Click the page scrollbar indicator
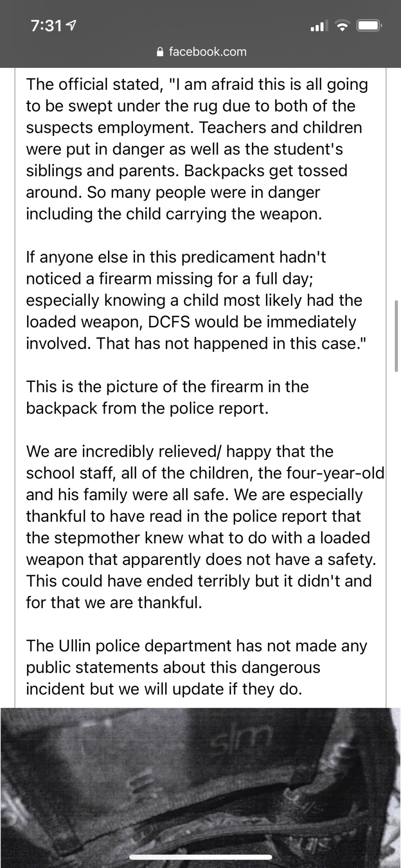The image size is (401, 868). tap(397, 336)
